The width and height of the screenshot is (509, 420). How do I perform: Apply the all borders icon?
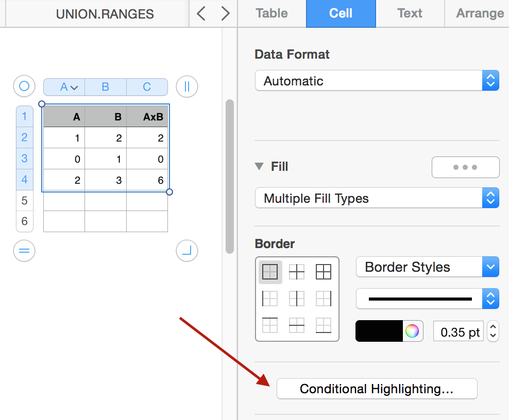tap(324, 272)
